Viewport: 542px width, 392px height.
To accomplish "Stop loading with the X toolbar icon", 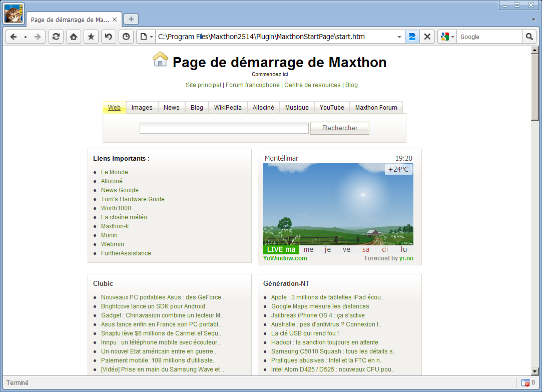I will (427, 37).
